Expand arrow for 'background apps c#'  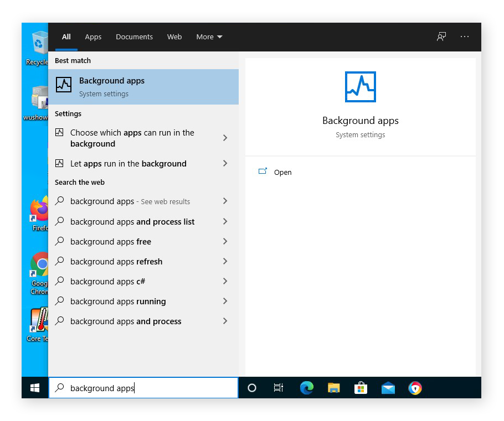225,281
